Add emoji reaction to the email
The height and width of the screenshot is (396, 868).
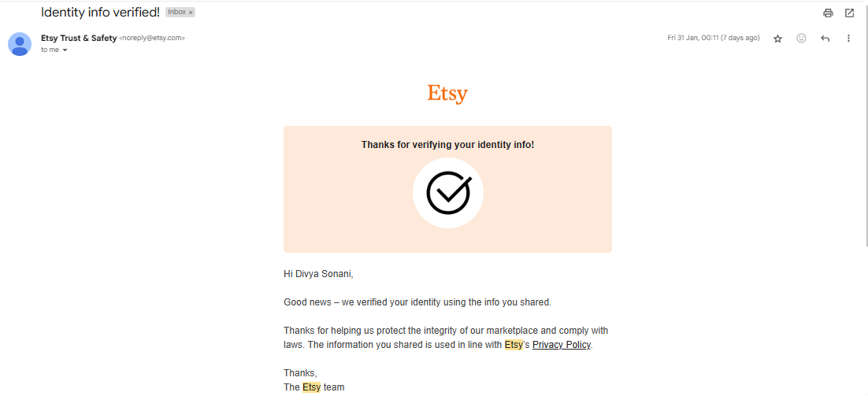click(801, 39)
